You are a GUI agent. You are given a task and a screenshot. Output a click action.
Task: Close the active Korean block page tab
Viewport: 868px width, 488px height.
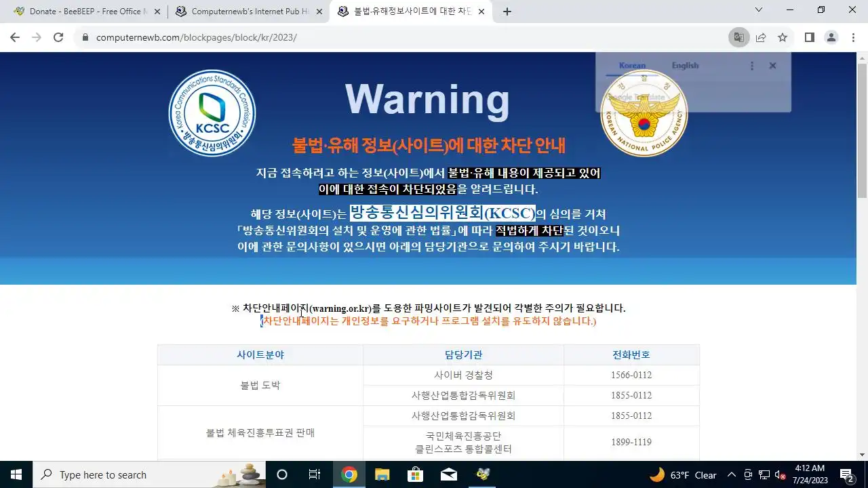pos(481,12)
